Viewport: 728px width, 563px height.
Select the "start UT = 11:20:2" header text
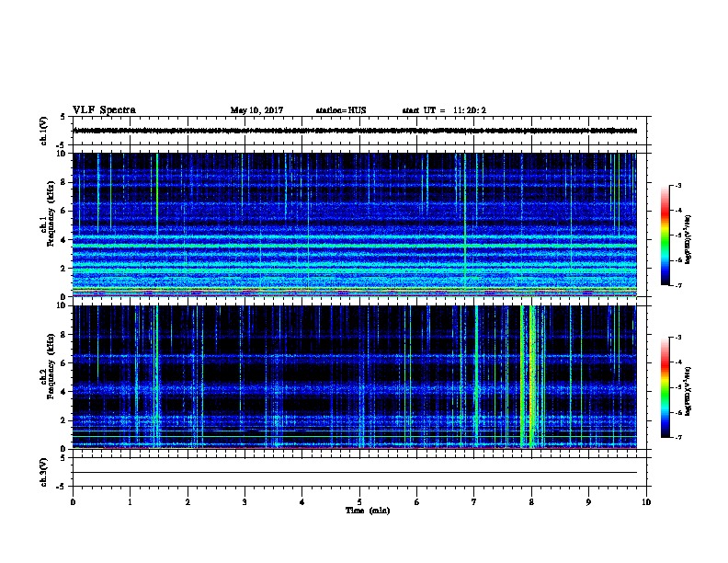point(444,110)
